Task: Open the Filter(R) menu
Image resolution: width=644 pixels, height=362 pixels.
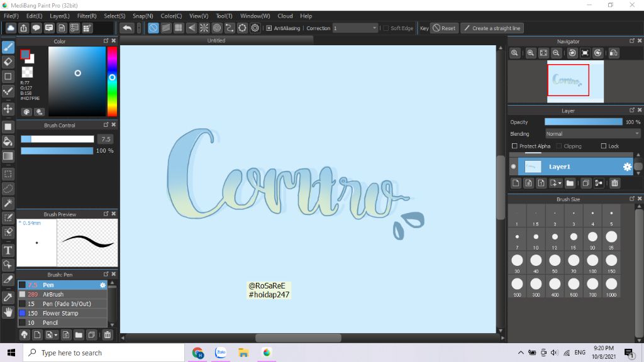Action: [x=87, y=16]
